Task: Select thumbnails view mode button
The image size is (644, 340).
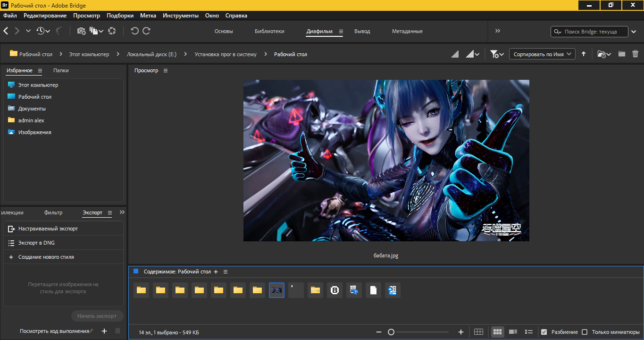Action: (x=497, y=332)
